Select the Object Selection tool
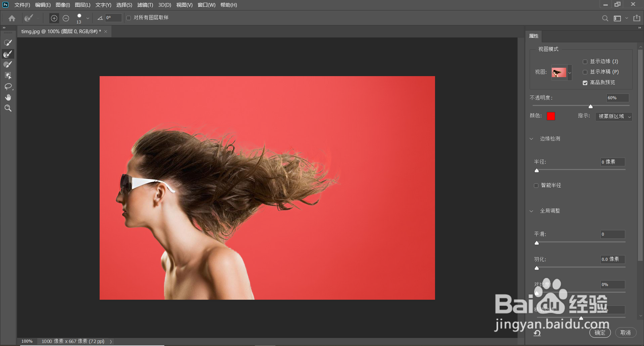The image size is (644, 346). (x=8, y=75)
